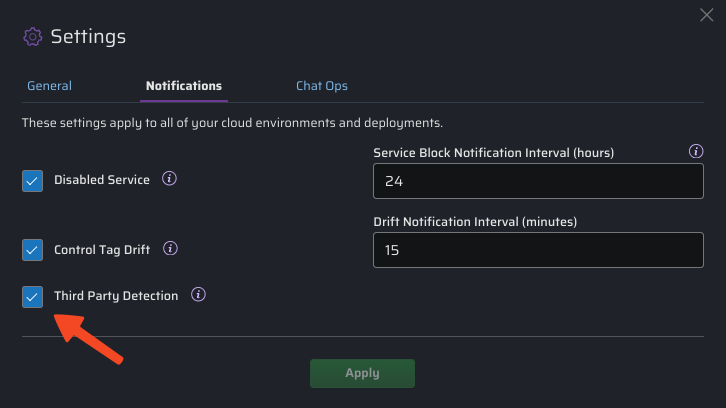Select the Notifications tab
The width and height of the screenshot is (726, 408).
click(184, 86)
